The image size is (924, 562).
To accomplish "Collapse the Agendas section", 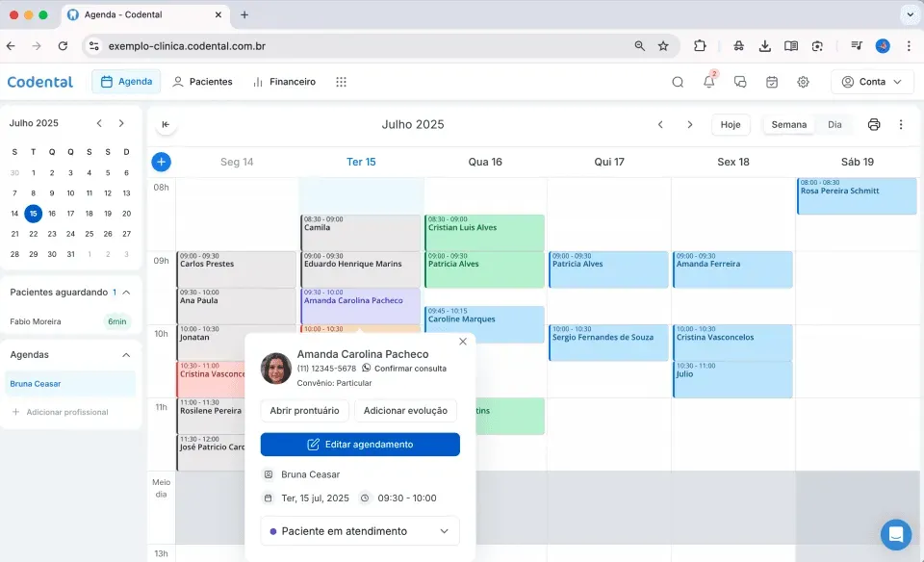I will click(x=126, y=355).
